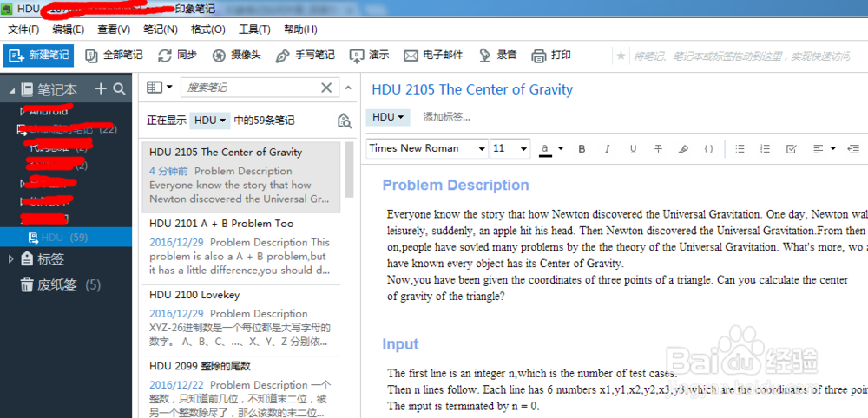868x418 pixels.
Task: Open All Notes (全部笔记) in the toolbar
Action: click(114, 56)
